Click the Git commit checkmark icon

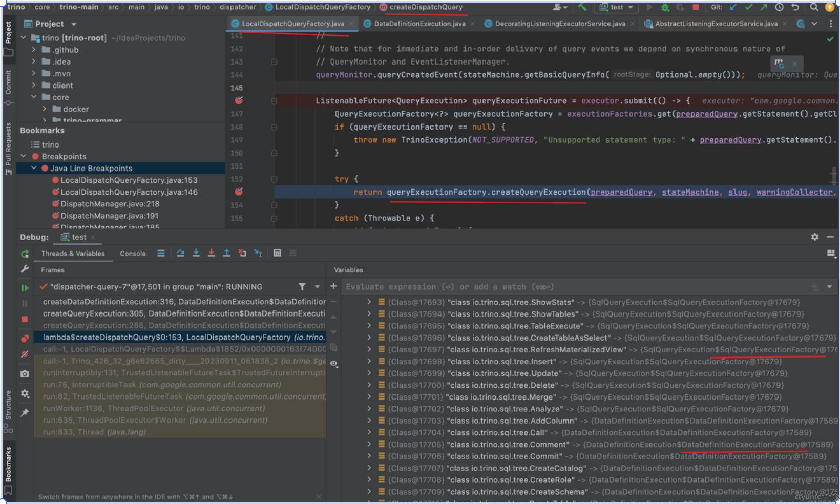[749, 7]
